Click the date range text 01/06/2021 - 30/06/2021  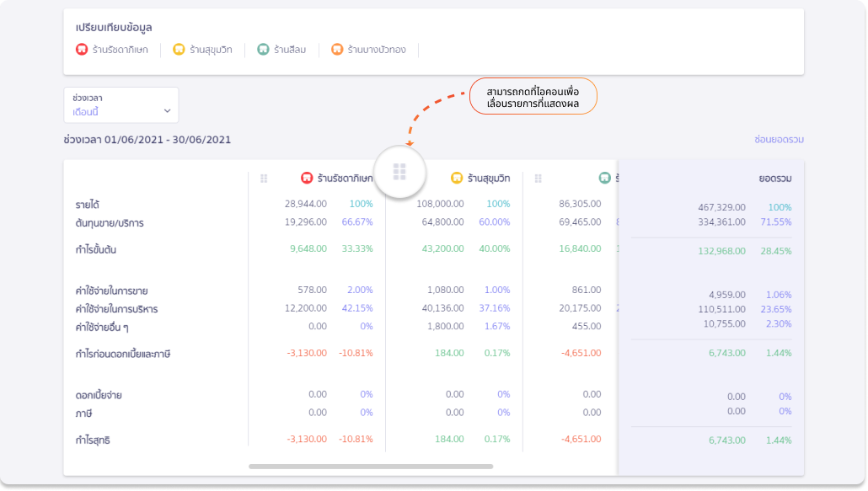(167, 140)
